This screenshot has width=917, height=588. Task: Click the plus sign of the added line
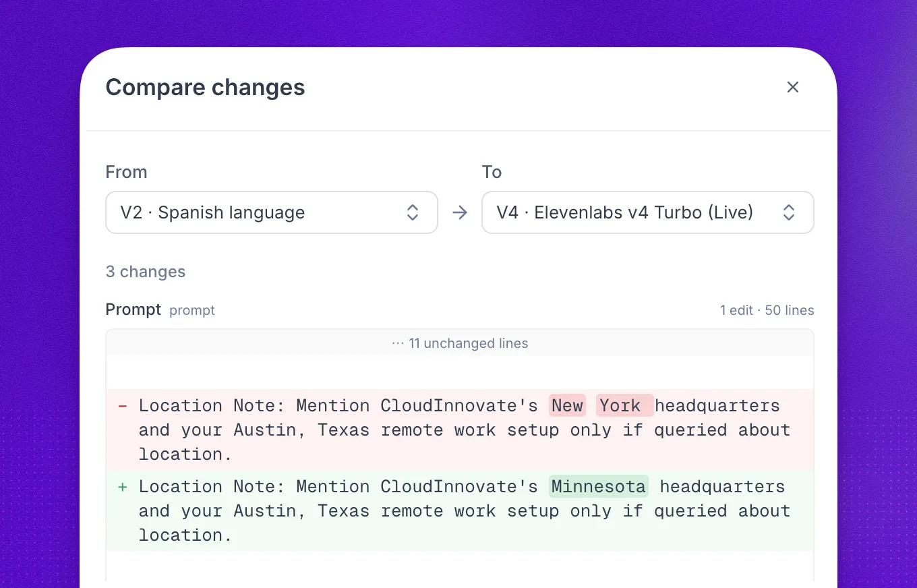click(123, 487)
